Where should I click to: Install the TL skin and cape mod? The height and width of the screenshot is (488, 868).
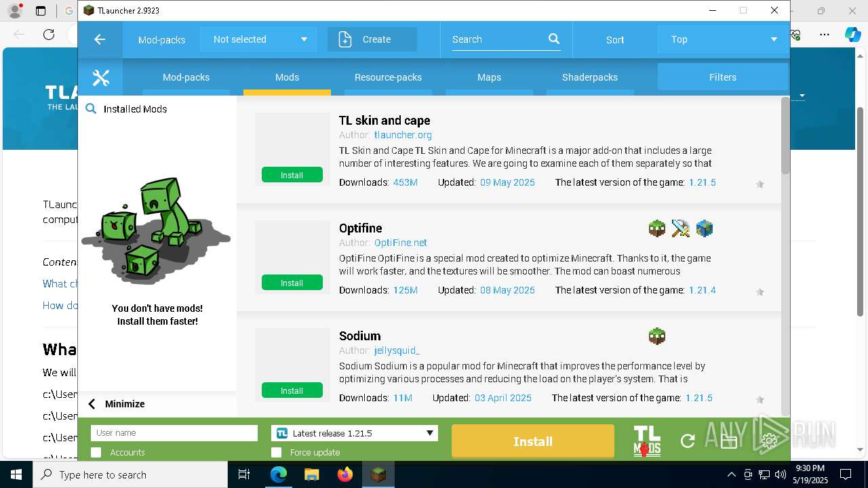[x=292, y=175]
